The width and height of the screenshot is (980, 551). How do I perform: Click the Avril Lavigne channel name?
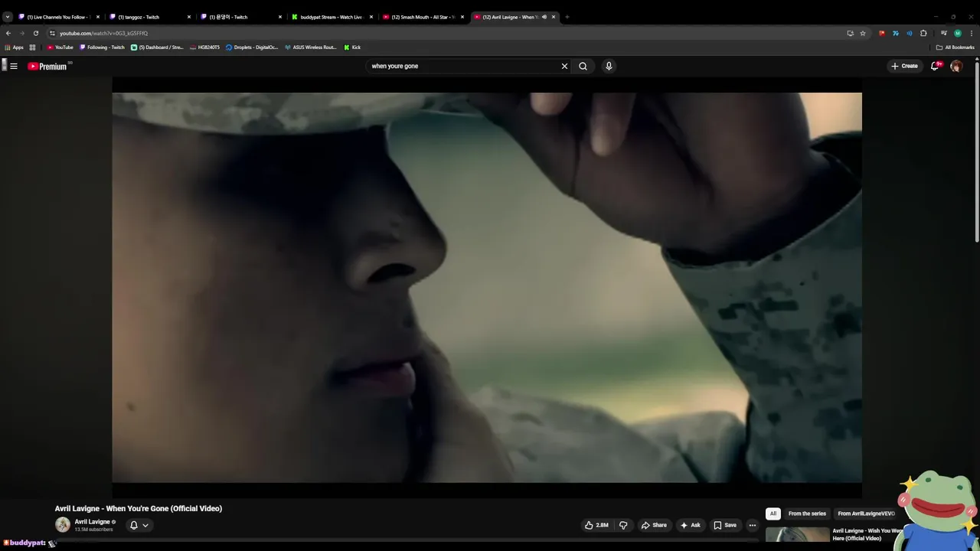92,522
